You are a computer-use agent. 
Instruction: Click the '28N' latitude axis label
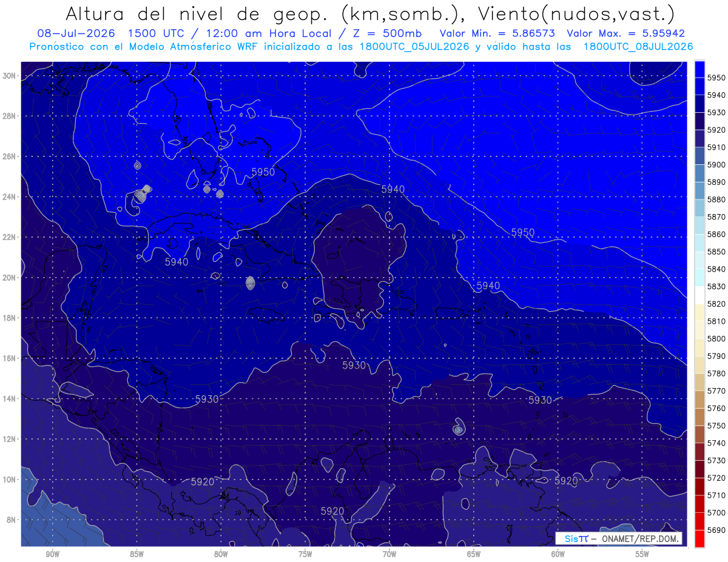pos(9,116)
